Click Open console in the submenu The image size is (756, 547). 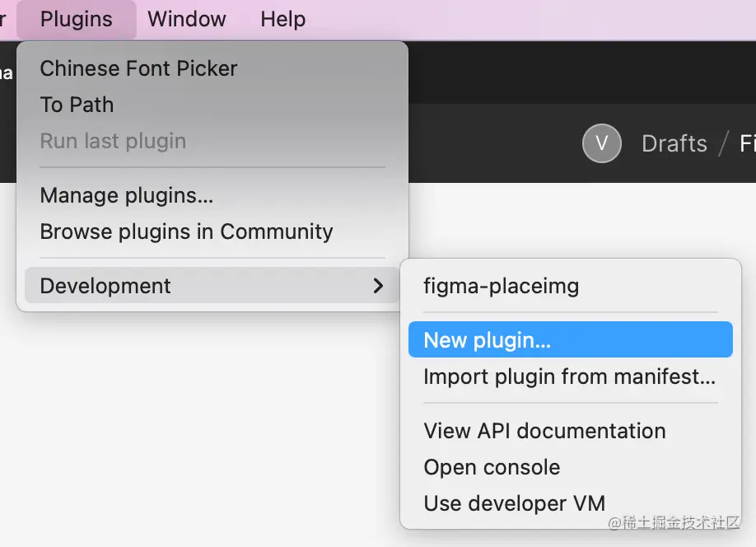492,467
